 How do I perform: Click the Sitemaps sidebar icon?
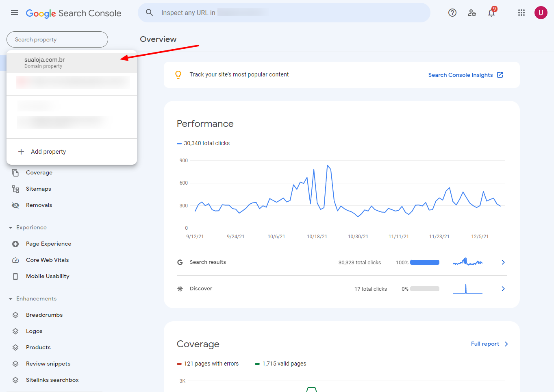click(15, 189)
